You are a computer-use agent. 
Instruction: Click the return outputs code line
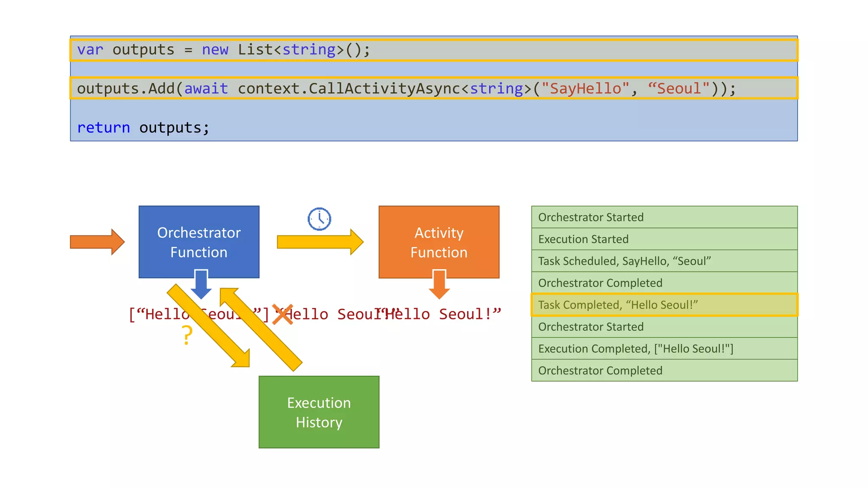tap(143, 128)
